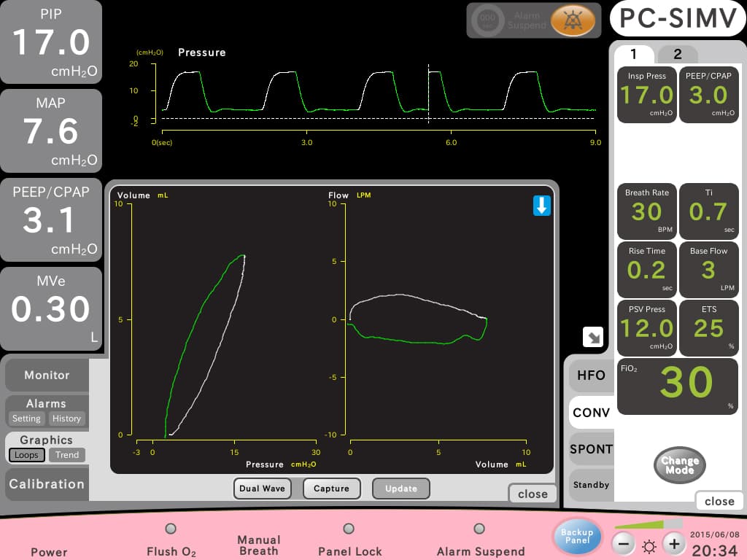The height and width of the screenshot is (560, 747).
Task: Open the Calibration menu
Action: 47,484
